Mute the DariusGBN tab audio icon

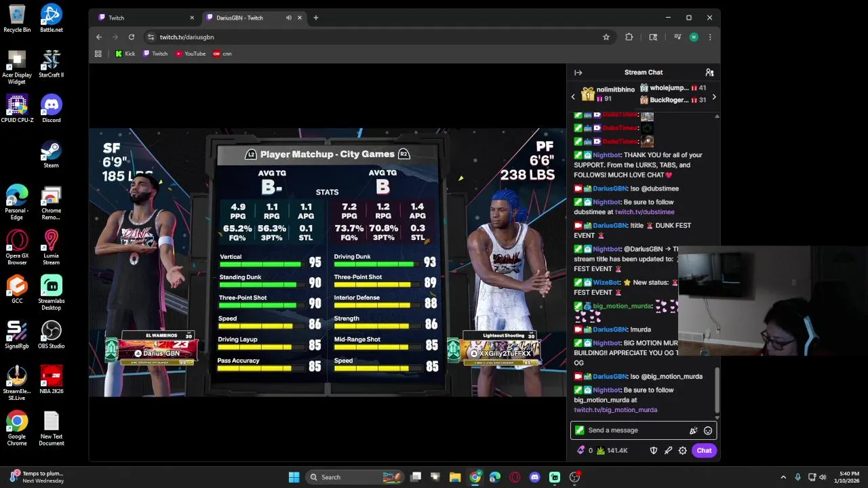(289, 18)
